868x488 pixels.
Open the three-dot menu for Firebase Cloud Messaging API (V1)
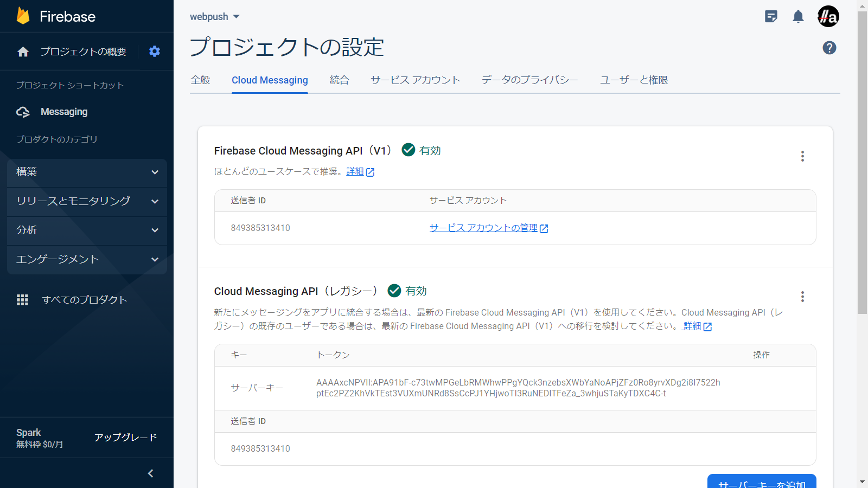click(x=802, y=156)
